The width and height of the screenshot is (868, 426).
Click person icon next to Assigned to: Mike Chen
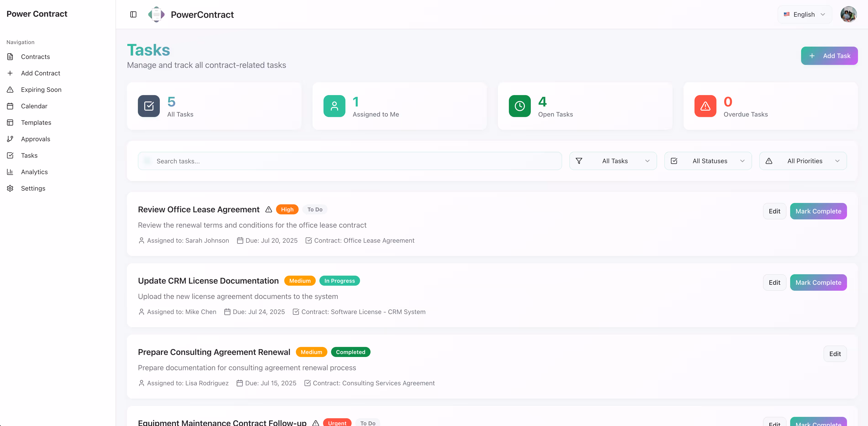(x=142, y=312)
